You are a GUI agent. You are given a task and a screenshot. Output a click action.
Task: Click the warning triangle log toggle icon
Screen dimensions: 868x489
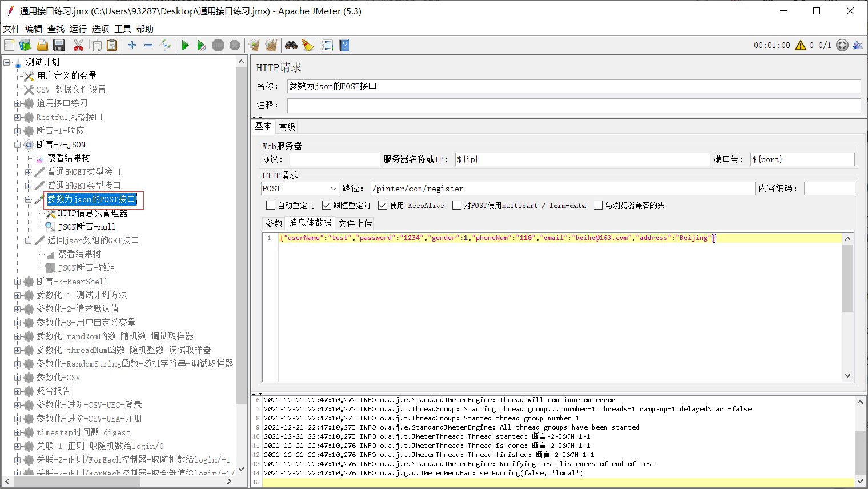[x=801, y=45]
